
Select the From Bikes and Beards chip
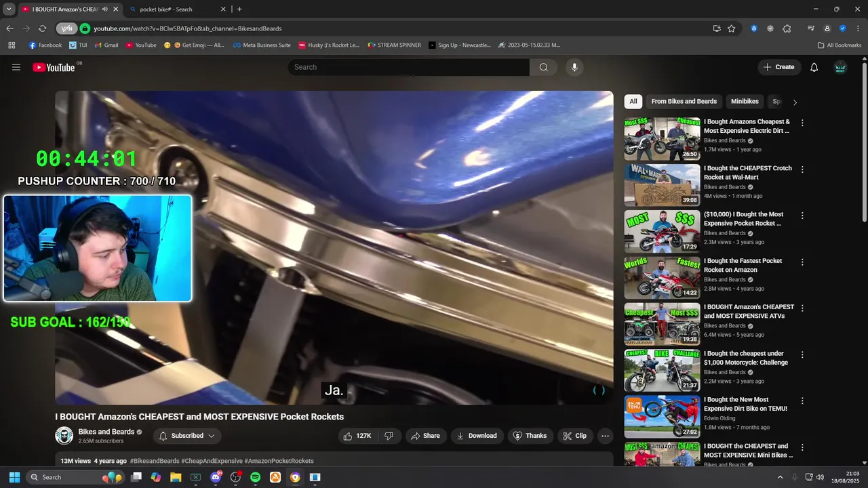pyautogui.click(x=684, y=102)
